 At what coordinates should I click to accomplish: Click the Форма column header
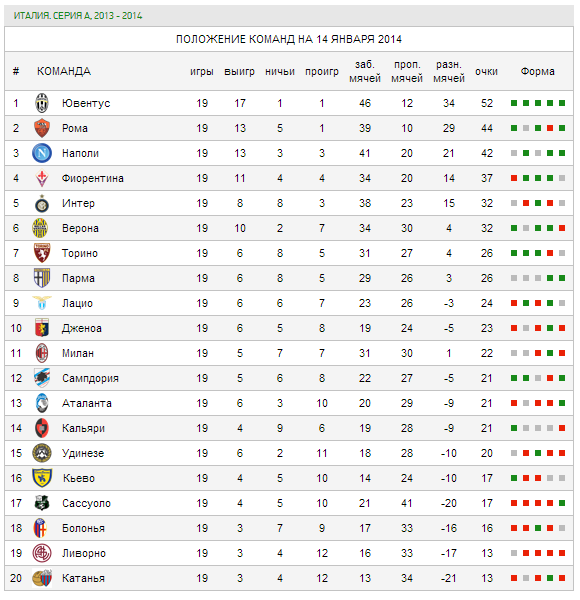pos(537,71)
